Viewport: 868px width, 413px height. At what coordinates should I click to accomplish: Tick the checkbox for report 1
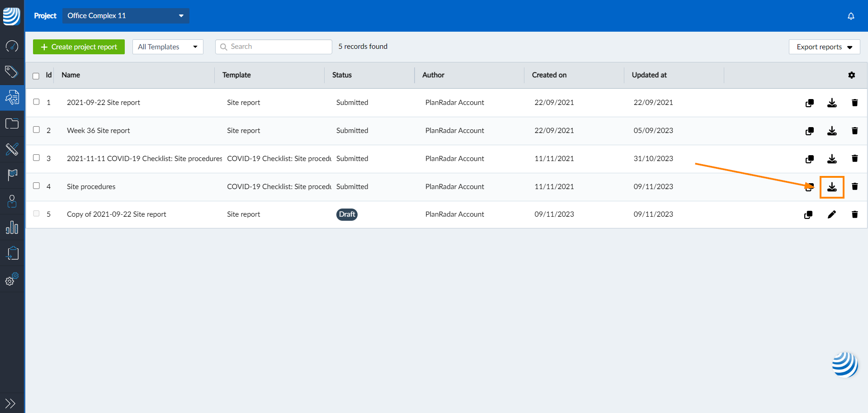(37, 102)
